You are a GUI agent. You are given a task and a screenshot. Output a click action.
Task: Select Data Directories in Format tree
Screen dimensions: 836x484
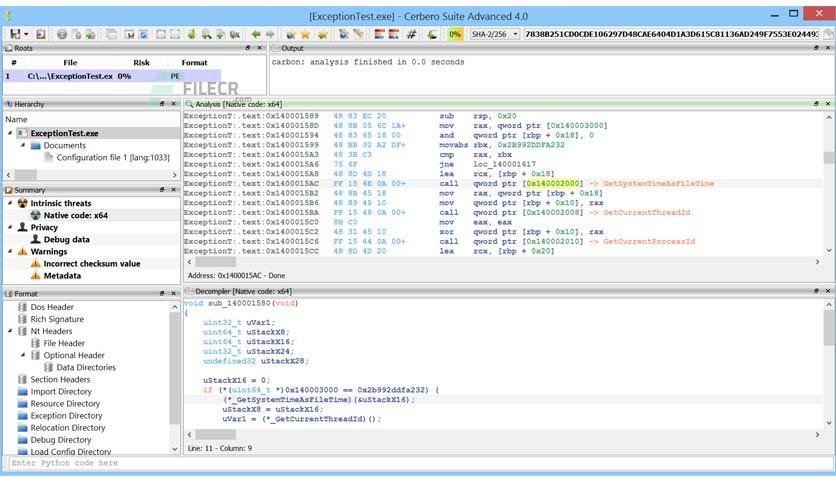(x=86, y=367)
